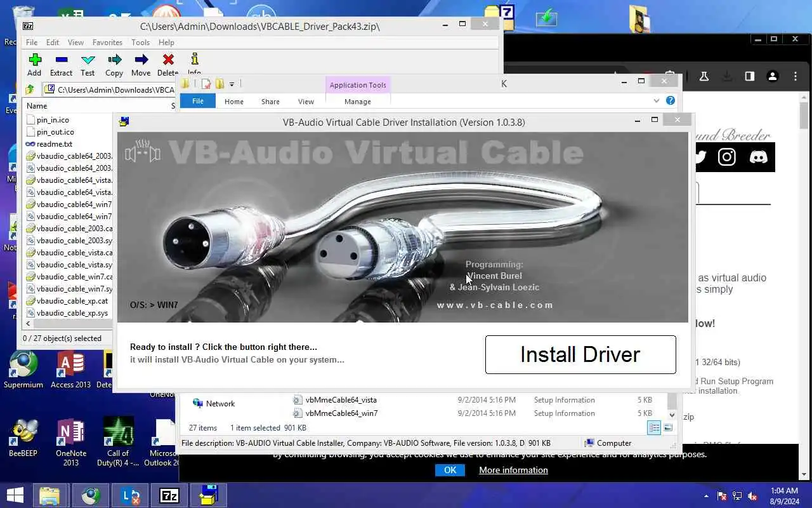The image size is (812, 508).
Task: Click Copy in 7-Zip toolbar
Action: pyautogui.click(x=114, y=65)
